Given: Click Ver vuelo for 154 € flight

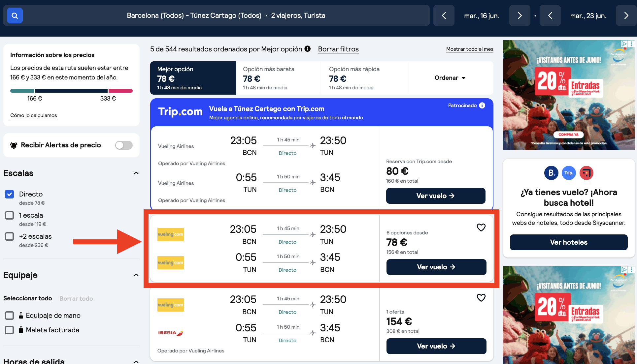Looking at the screenshot, I should point(436,346).
